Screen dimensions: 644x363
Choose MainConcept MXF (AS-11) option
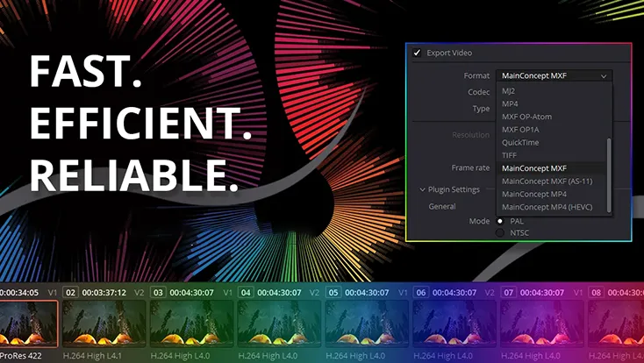point(547,181)
